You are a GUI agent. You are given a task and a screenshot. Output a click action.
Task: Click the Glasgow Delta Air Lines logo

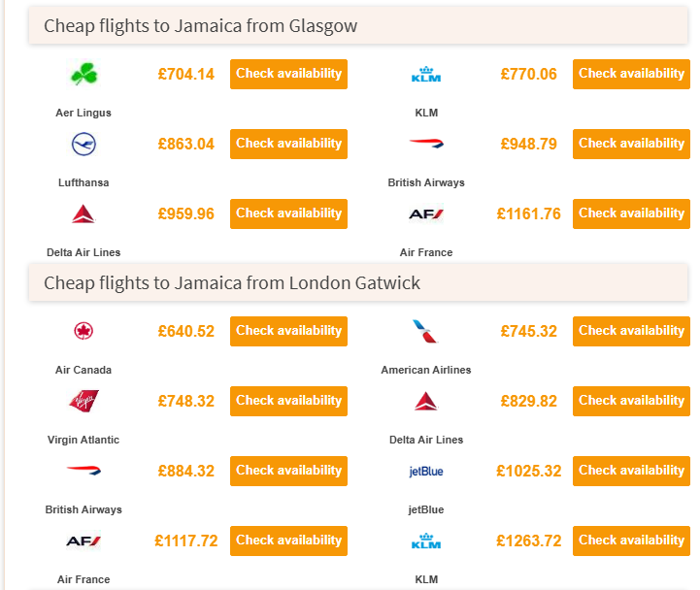[x=83, y=213]
